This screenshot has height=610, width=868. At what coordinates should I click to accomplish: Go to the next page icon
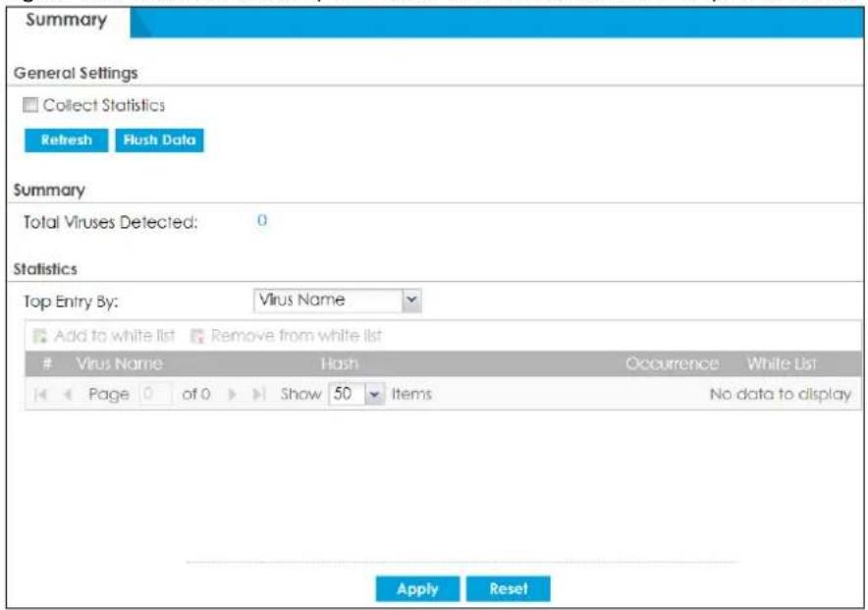click(x=233, y=394)
